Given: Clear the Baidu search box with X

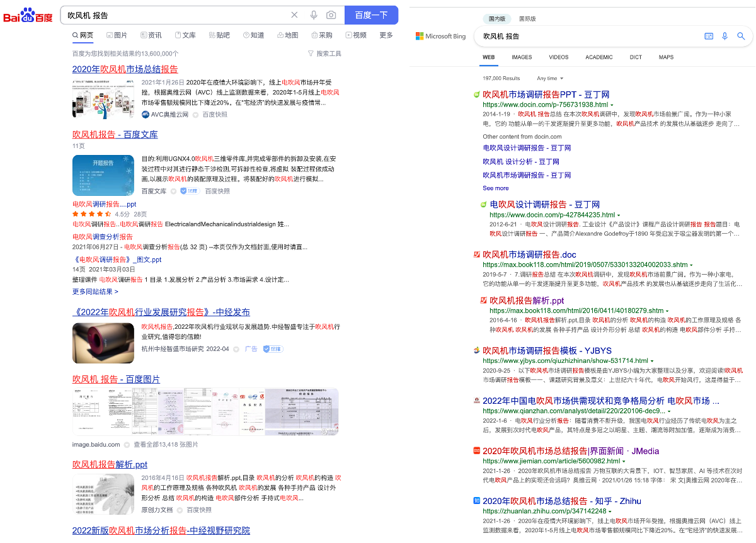Looking at the screenshot, I should (294, 15).
